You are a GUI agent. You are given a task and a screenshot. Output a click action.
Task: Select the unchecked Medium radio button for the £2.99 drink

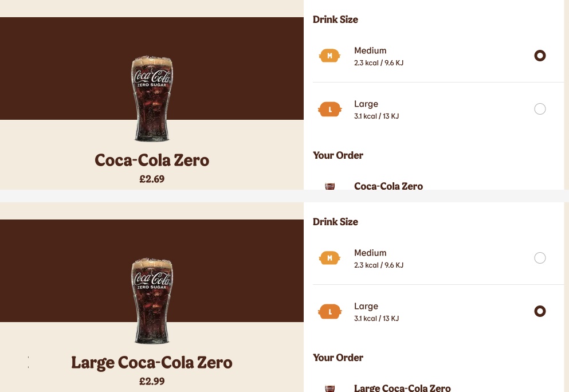[540, 258]
